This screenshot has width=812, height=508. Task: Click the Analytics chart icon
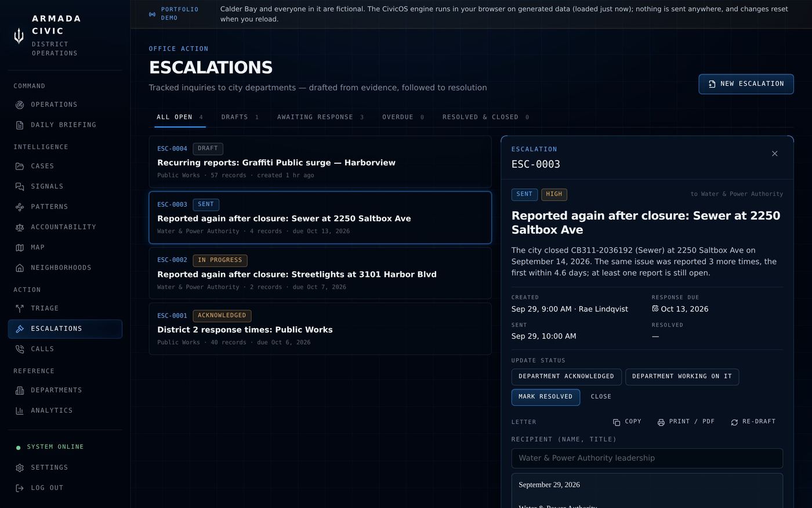(x=20, y=411)
